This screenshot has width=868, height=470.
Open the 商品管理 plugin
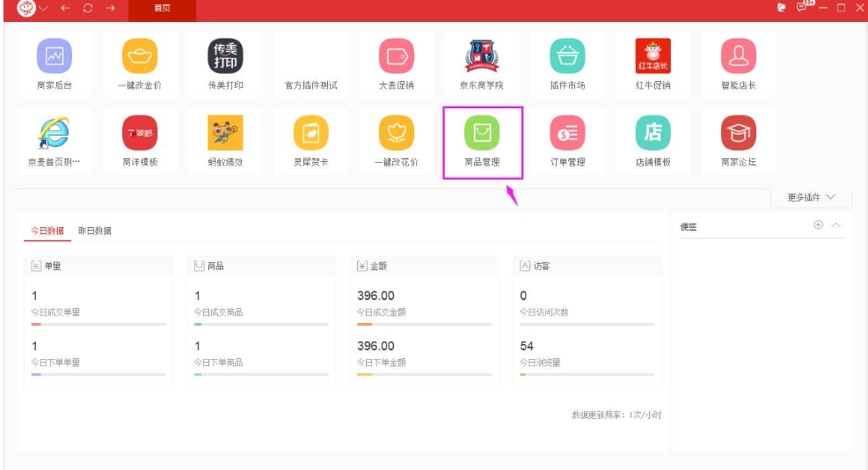pos(482,133)
